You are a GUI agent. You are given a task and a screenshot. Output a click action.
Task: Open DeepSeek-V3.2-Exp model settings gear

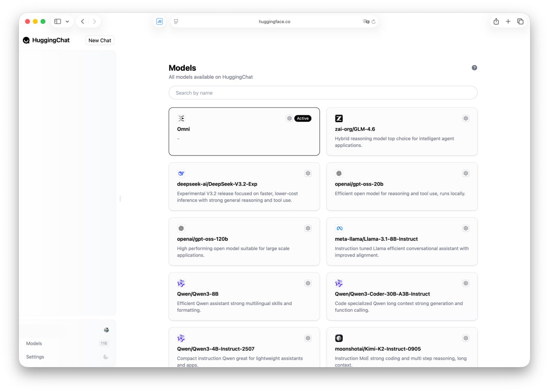pos(308,174)
